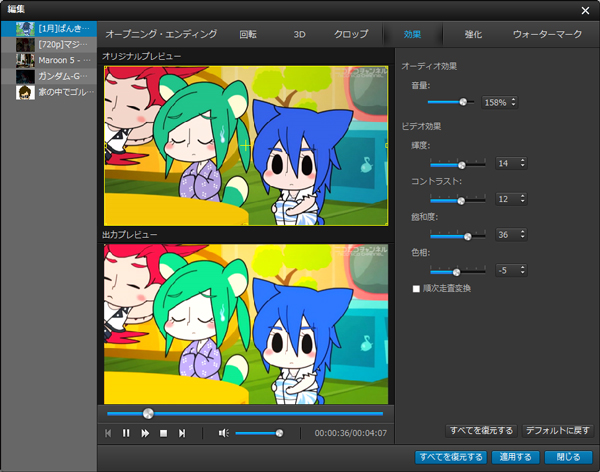Click the crop center crosshair in original preview

tap(246, 145)
